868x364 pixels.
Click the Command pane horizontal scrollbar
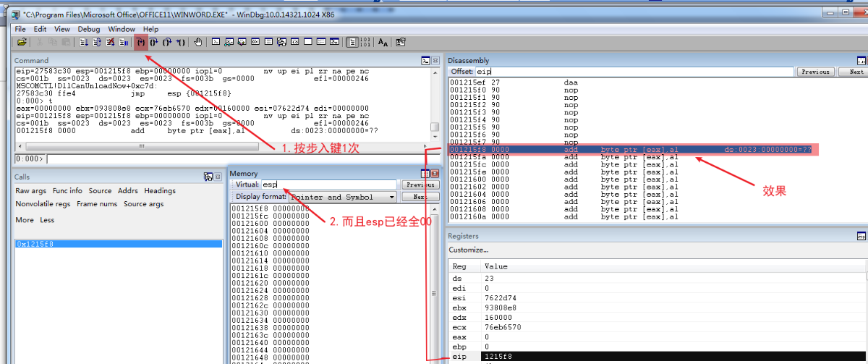222,146
